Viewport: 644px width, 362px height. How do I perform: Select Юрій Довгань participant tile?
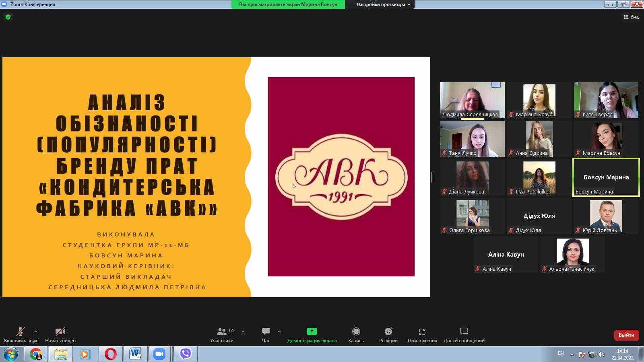(x=606, y=216)
